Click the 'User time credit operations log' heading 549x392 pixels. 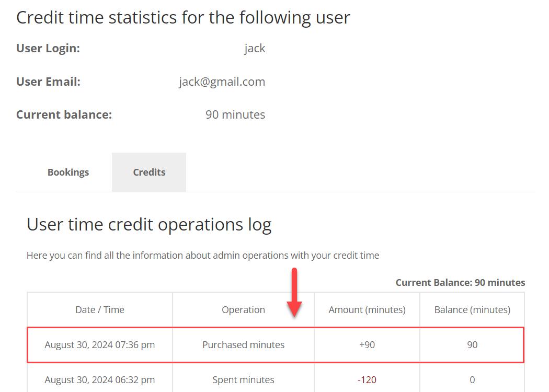click(149, 224)
